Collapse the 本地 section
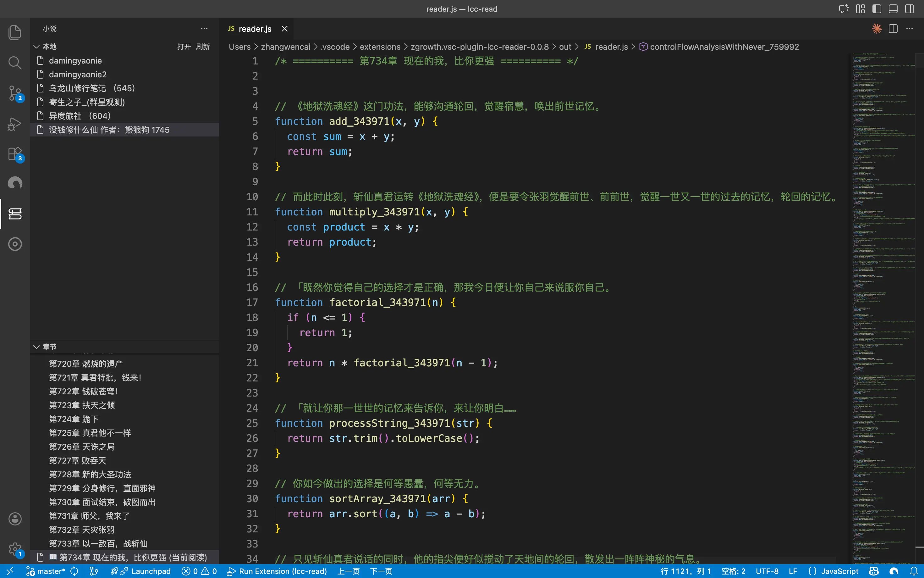924x578 pixels. point(37,47)
